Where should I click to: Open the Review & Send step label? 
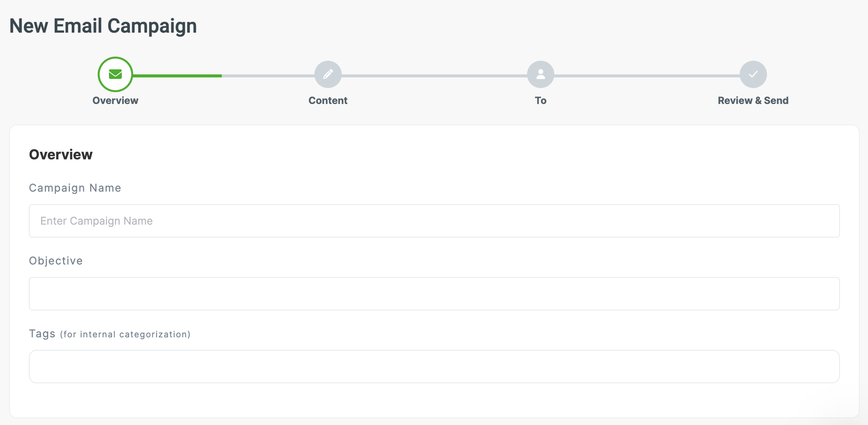[x=753, y=101]
